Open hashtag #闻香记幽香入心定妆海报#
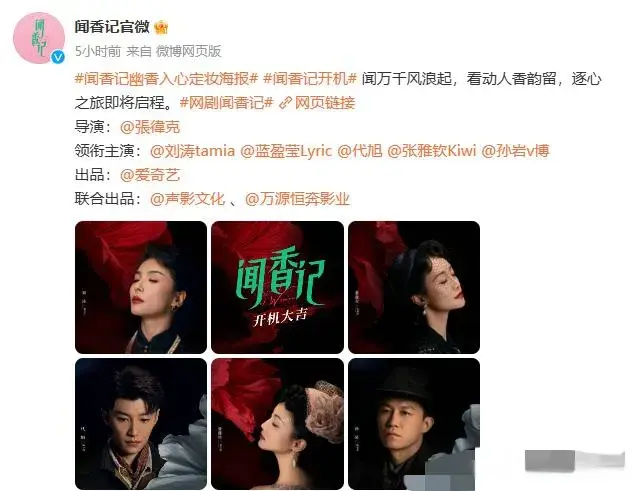The width and height of the screenshot is (634, 491). click(166, 78)
